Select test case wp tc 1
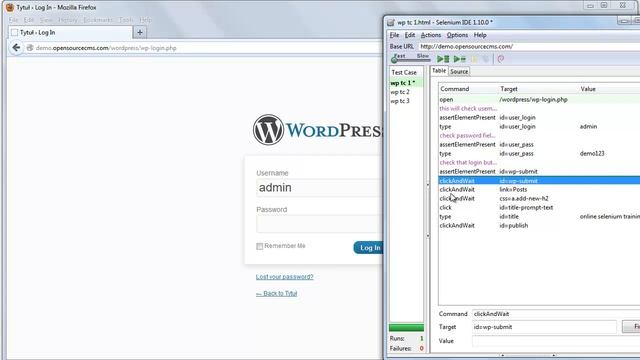 406,83
